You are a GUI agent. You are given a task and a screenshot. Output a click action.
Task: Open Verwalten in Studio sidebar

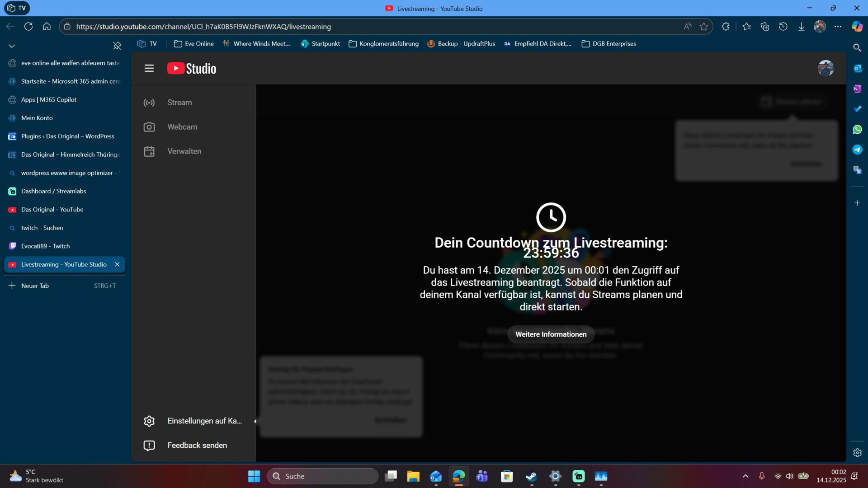[184, 151]
